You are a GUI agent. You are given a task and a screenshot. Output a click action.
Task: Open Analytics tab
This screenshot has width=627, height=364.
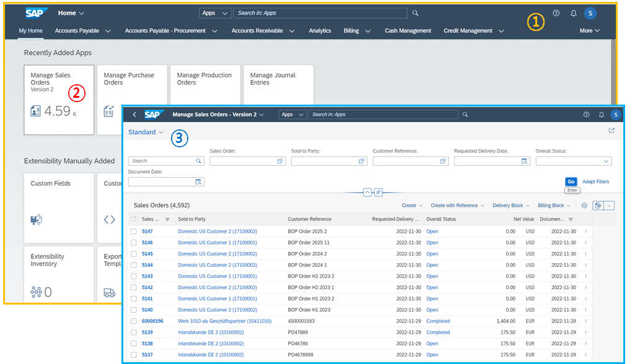(x=320, y=31)
